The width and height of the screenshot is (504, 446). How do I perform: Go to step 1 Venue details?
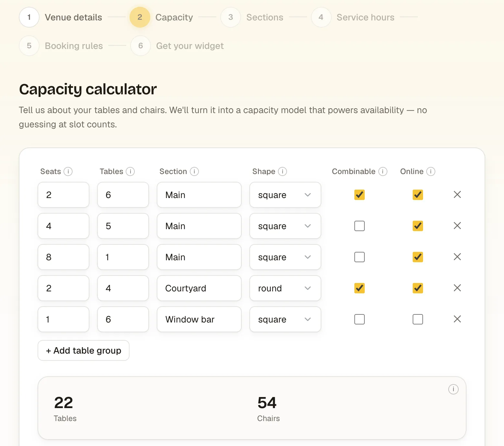pos(61,17)
